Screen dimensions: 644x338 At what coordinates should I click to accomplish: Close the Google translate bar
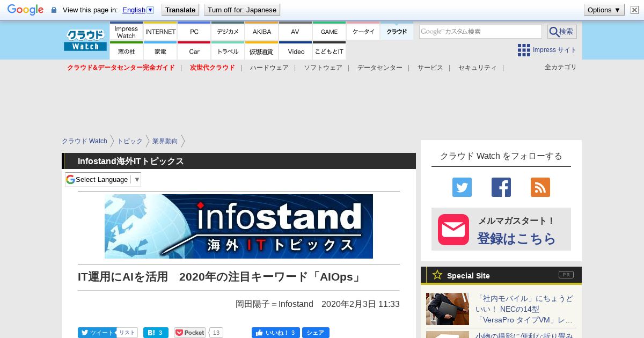tap(634, 10)
